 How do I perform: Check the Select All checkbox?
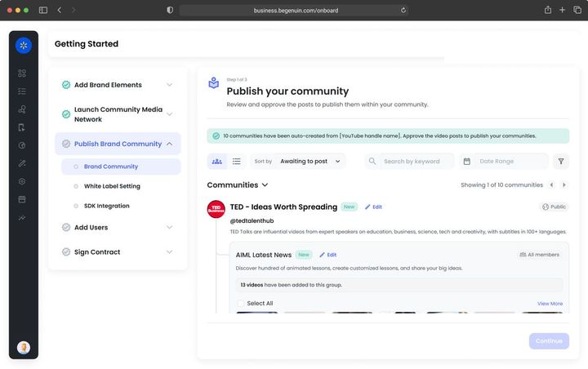point(241,304)
